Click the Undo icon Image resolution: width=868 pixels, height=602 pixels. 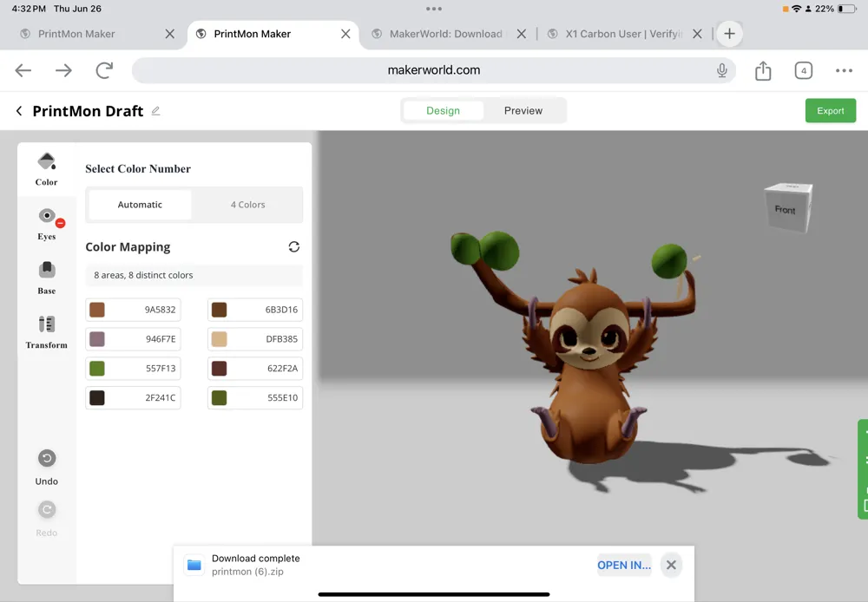tap(47, 458)
